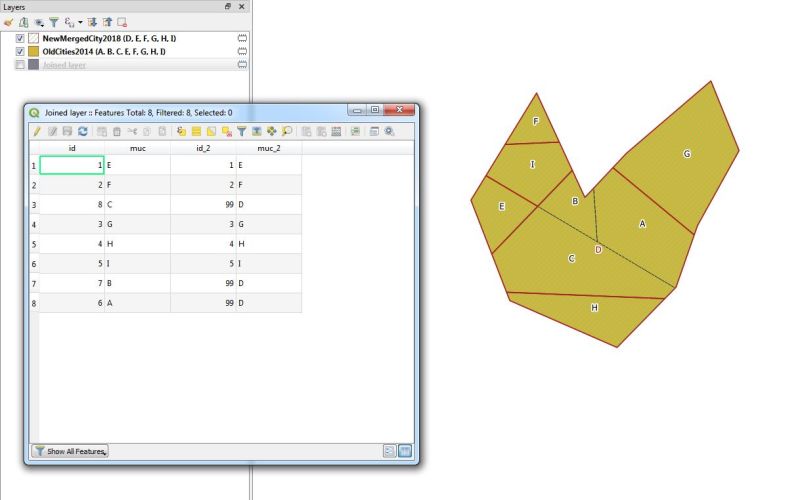Click Filter/Select Features Using Form funnel
Image resolution: width=800 pixels, height=500 pixels.
pos(241,132)
